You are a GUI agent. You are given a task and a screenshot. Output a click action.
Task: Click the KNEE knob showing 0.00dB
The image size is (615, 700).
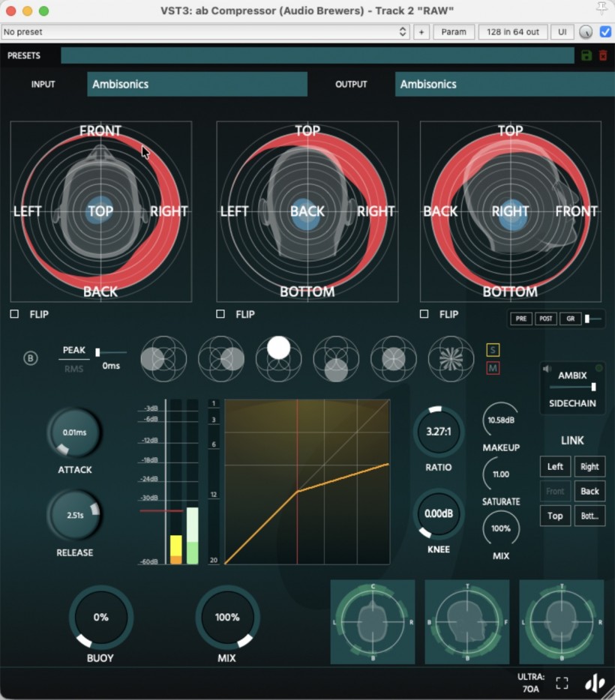[438, 513]
